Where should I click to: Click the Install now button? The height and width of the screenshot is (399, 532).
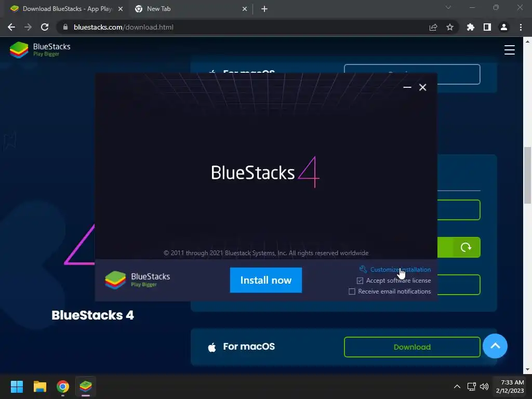point(265,280)
